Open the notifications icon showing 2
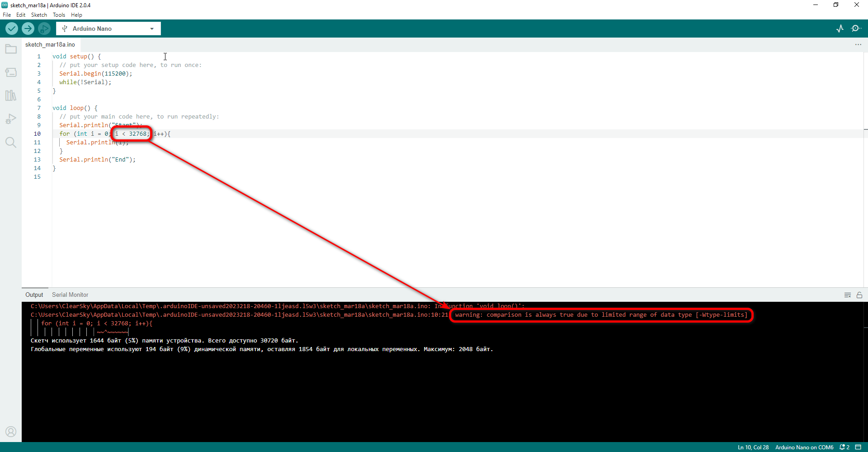 (x=844, y=447)
